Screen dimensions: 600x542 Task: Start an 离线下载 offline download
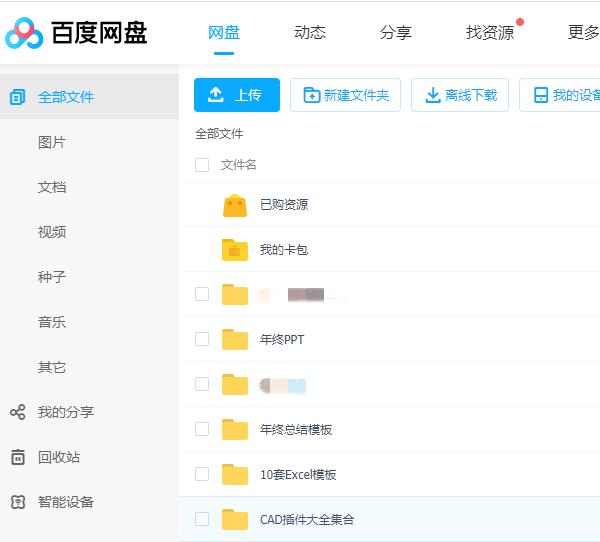(x=460, y=95)
